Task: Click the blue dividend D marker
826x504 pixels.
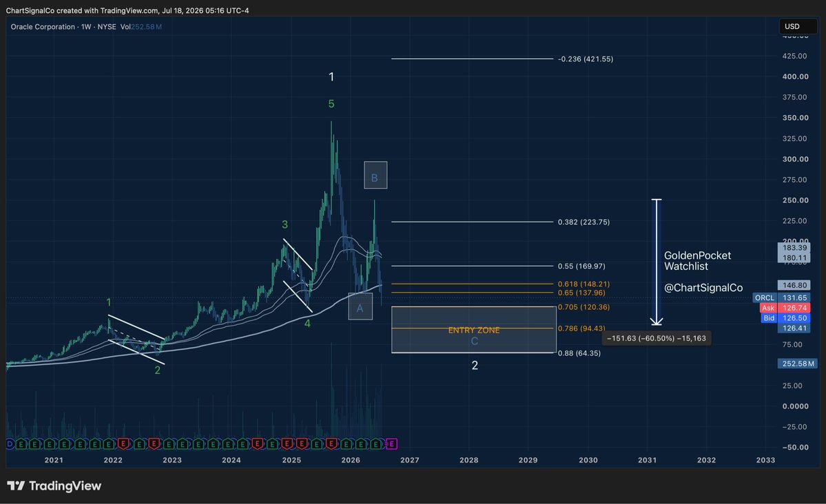Action: click(10, 444)
